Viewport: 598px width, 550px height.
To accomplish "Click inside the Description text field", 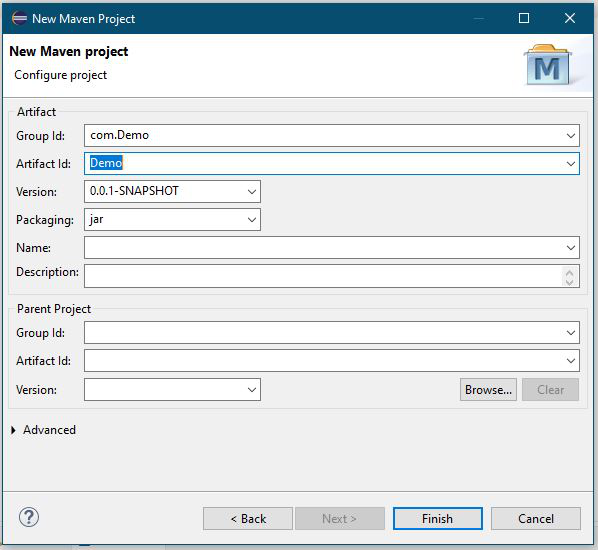I will [323, 276].
